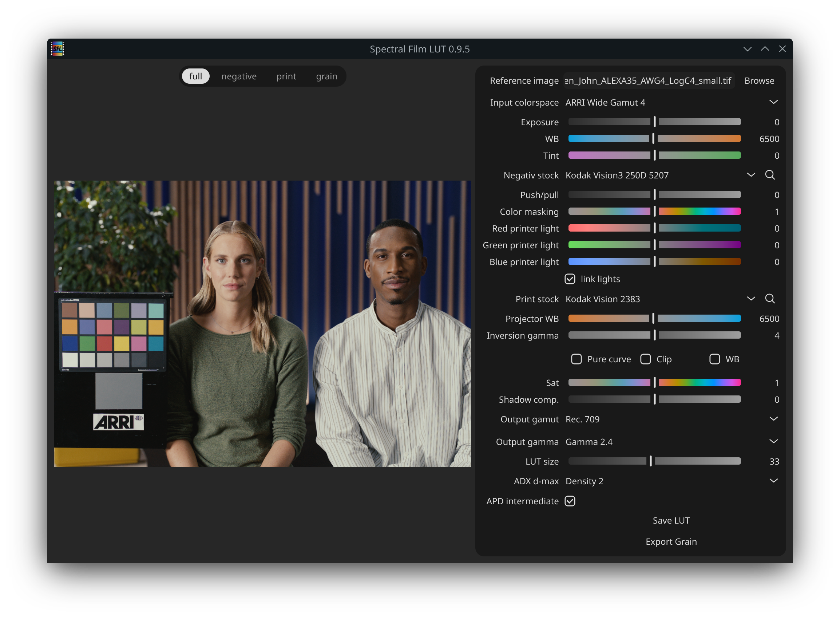The height and width of the screenshot is (619, 840).
Task: Enable the Clip checkbox
Action: pos(645,359)
